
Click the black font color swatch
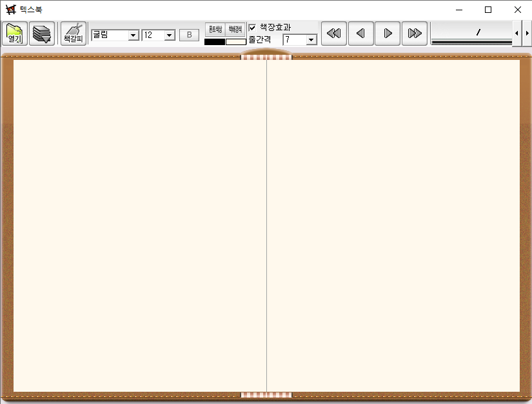(x=215, y=42)
